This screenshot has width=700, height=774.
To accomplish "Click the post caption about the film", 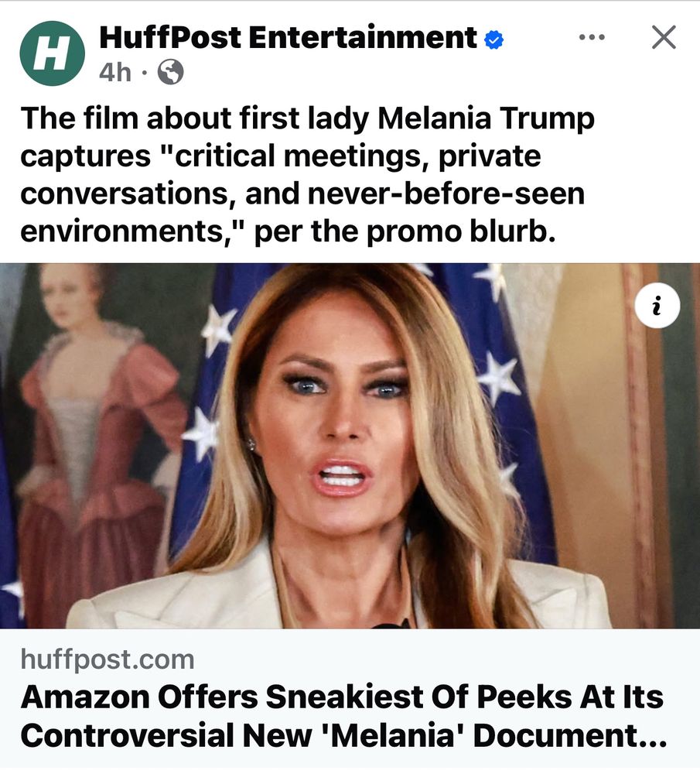I will 307,175.
